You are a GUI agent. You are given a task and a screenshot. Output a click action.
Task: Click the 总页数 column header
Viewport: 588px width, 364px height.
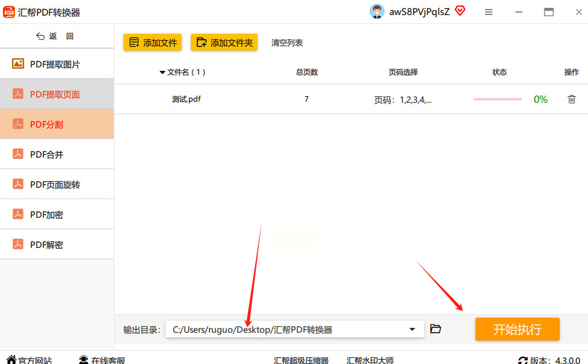[x=307, y=72]
